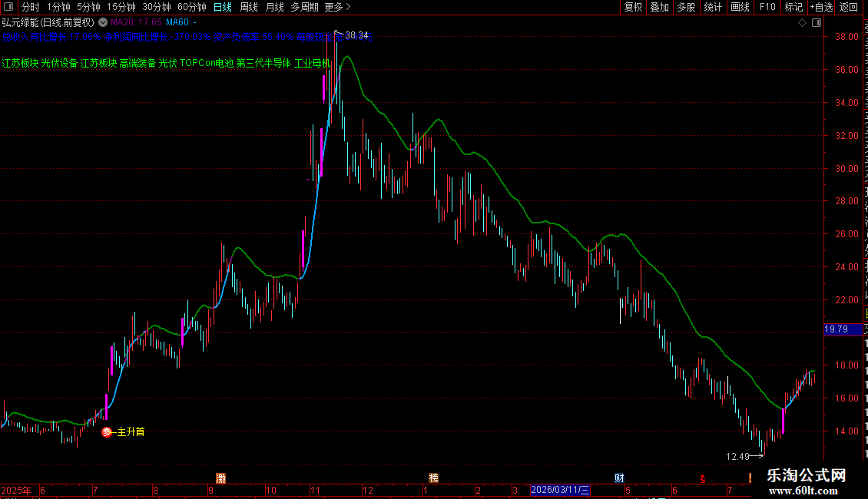Switch to 分时 intraday view
The image size is (868, 499).
pos(31,7)
